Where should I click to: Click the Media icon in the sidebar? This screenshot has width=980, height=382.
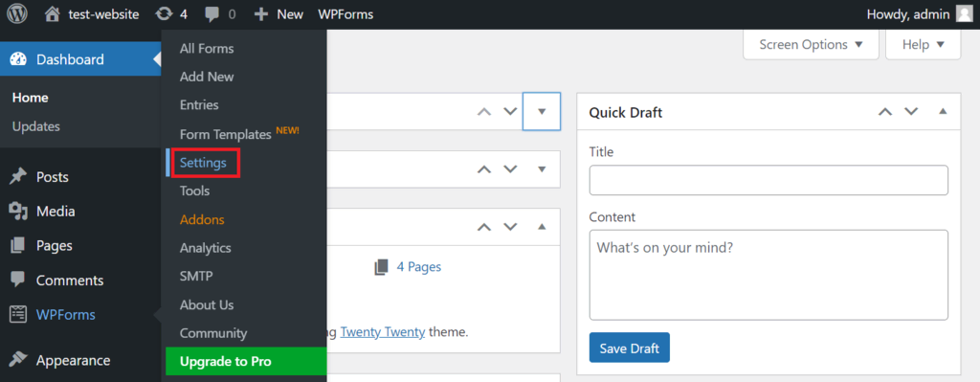[x=18, y=212]
